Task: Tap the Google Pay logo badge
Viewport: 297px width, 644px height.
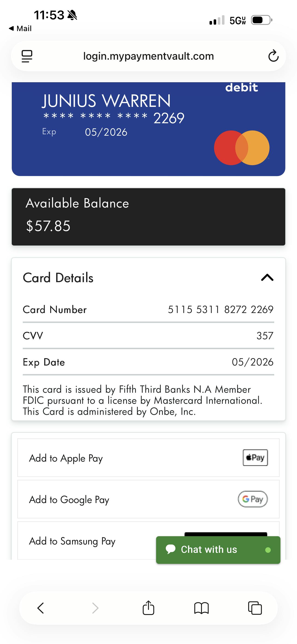Action: click(253, 499)
